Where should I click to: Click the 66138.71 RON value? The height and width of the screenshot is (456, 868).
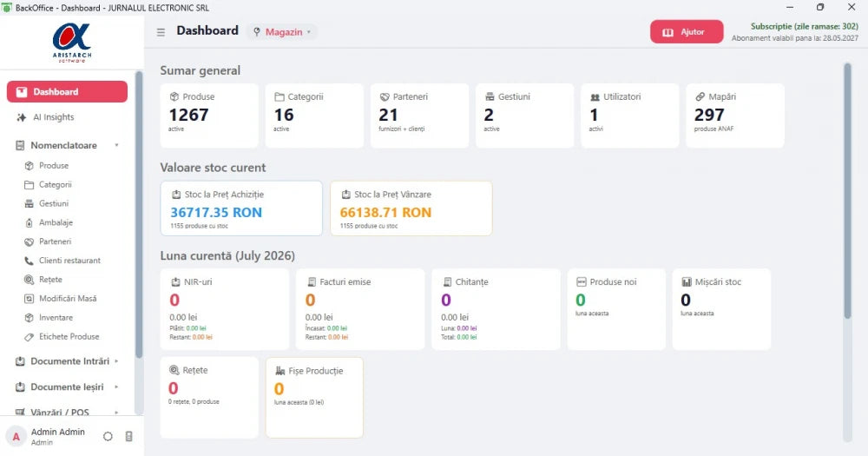pos(385,212)
